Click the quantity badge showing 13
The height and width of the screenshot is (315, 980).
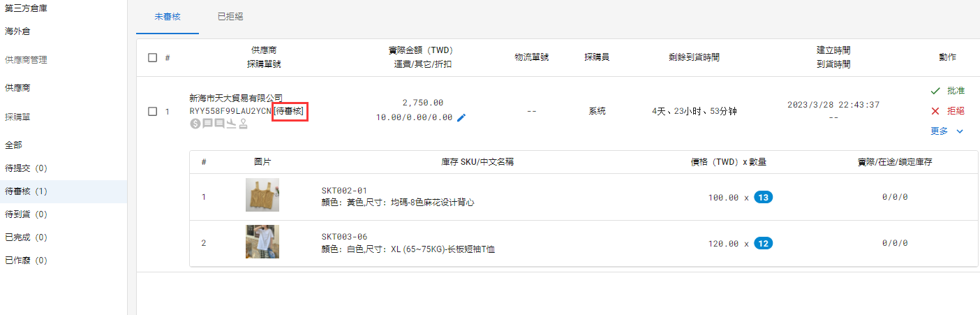point(764,198)
